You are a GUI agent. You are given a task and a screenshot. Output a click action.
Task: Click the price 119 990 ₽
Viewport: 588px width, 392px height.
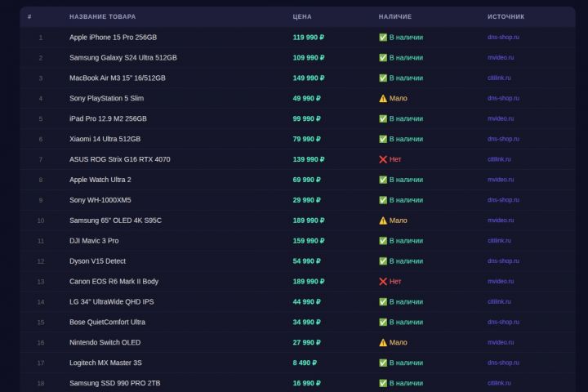coord(309,37)
